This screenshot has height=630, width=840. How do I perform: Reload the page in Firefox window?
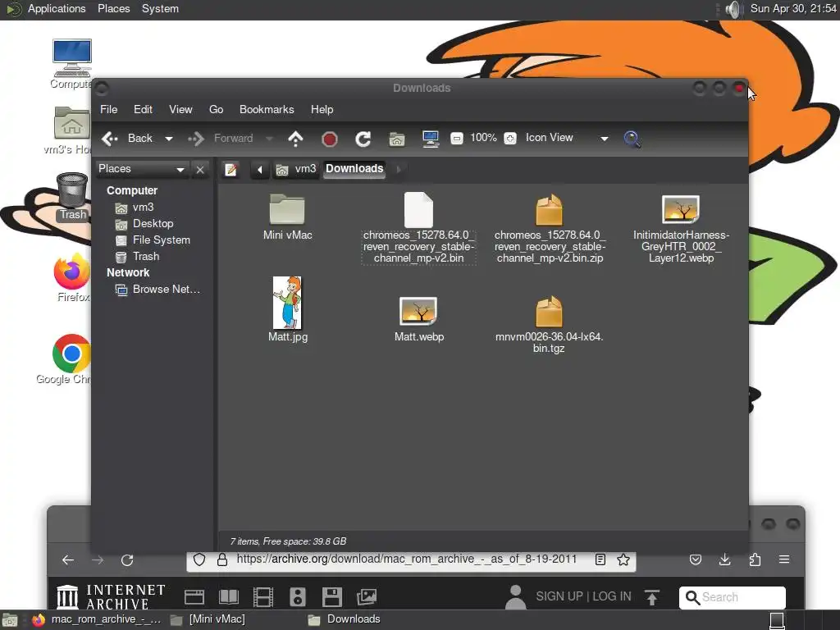(127, 559)
